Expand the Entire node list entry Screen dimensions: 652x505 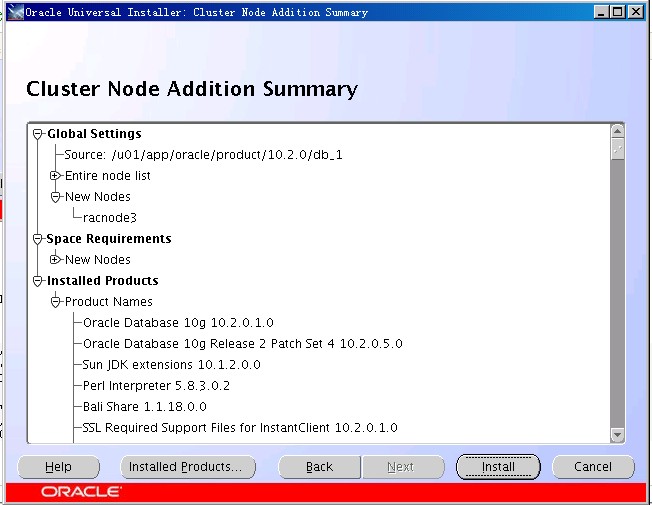[x=55, y=176]
